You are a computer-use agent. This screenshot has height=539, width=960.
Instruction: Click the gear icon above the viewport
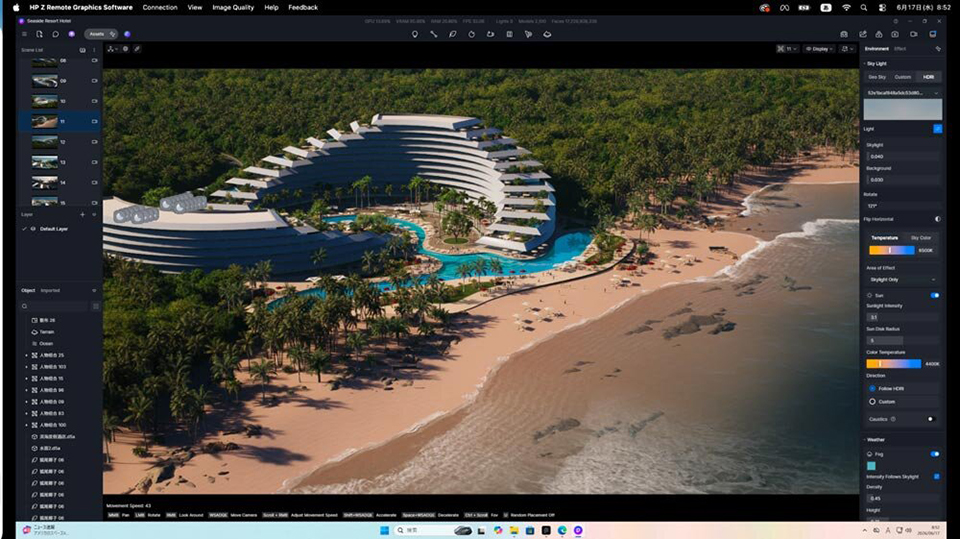126,49
